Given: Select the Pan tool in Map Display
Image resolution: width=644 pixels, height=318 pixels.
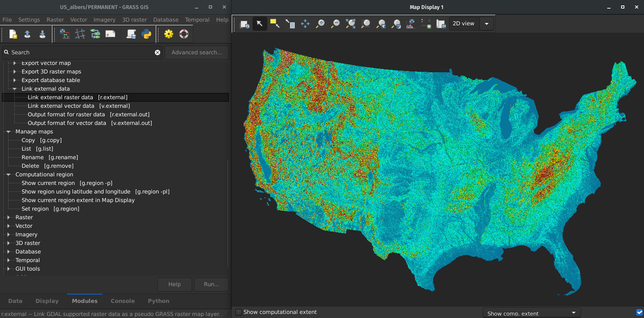Looking at the screenshot, I should (305, 24).
